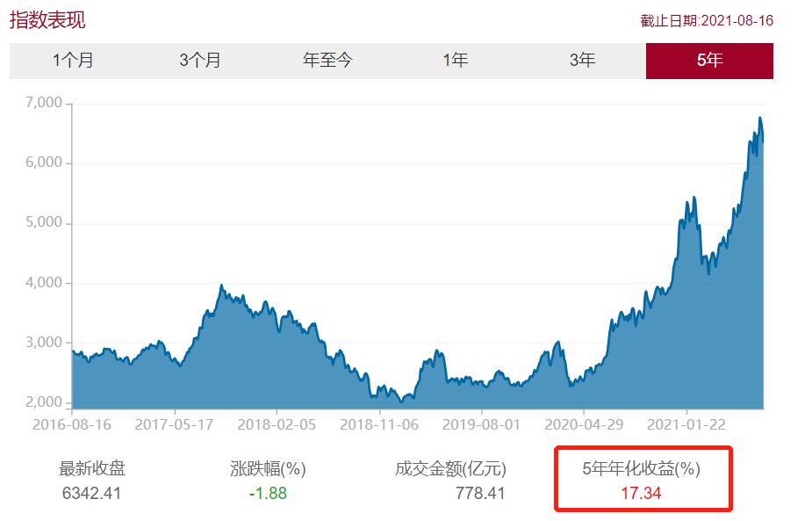Switch to the 3年 tab
This screenshot has height=521, width=812.
click(x=582, y=61)
